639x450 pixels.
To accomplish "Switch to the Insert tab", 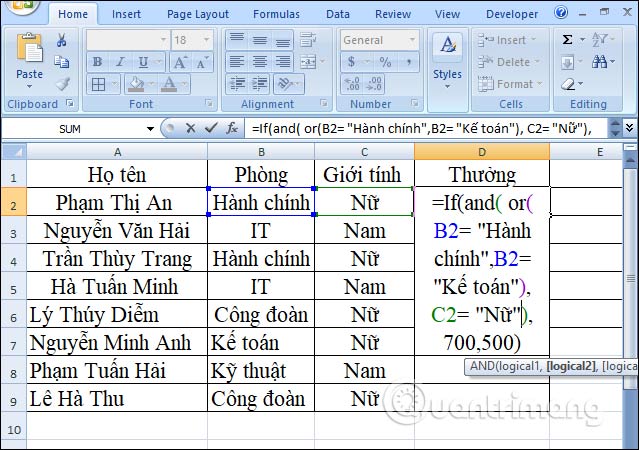I will [126, 14].
